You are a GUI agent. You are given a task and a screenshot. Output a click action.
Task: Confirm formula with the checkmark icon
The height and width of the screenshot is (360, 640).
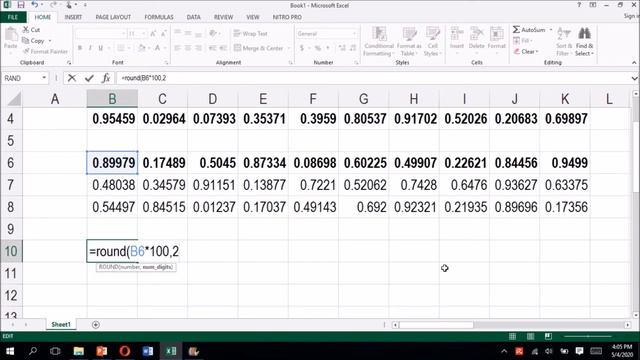point(89,78)
